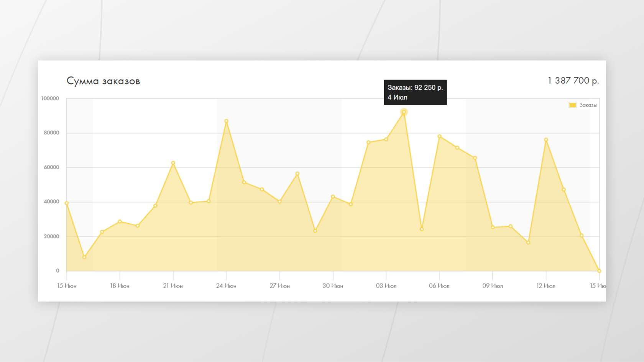Click the 12 Июл x-axis label
Screen dimensions: 644x362
click(546, 286)
